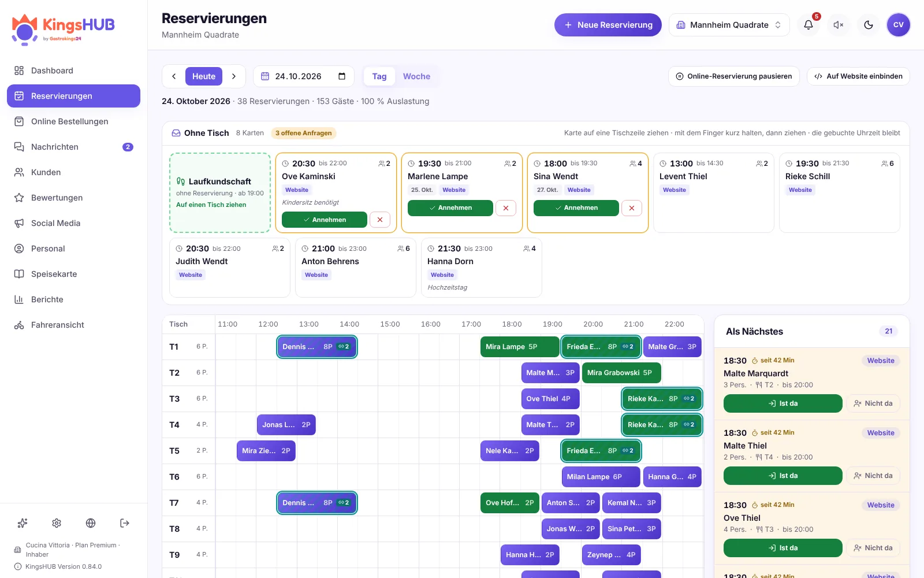Switch to Tag view
924x578 pixels.
point(379,76)
